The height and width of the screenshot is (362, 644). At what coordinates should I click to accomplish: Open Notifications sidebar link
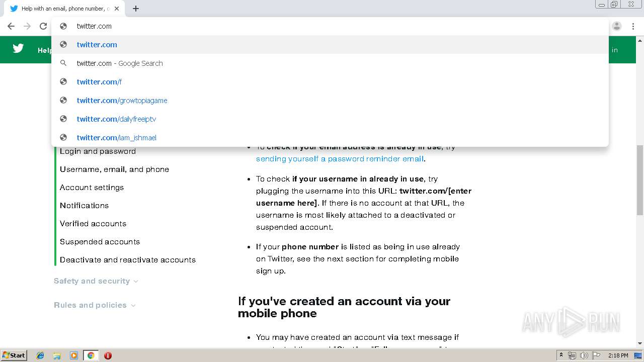coord(84,206)
